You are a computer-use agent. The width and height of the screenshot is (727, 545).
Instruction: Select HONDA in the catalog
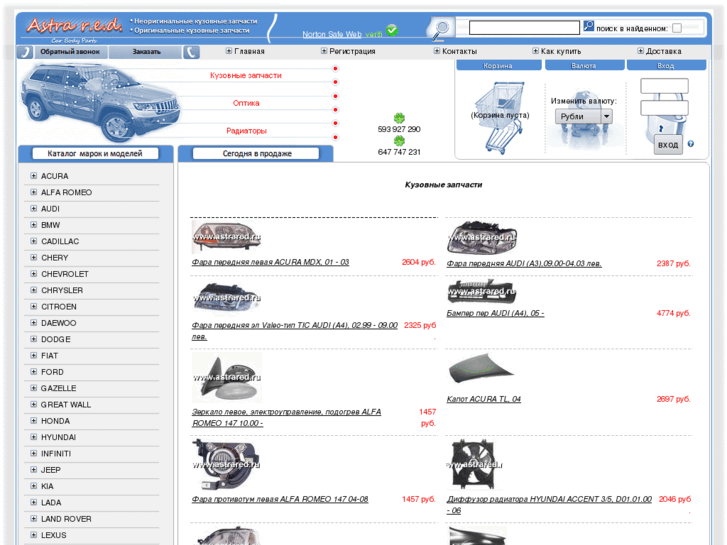tap(55, 421)
